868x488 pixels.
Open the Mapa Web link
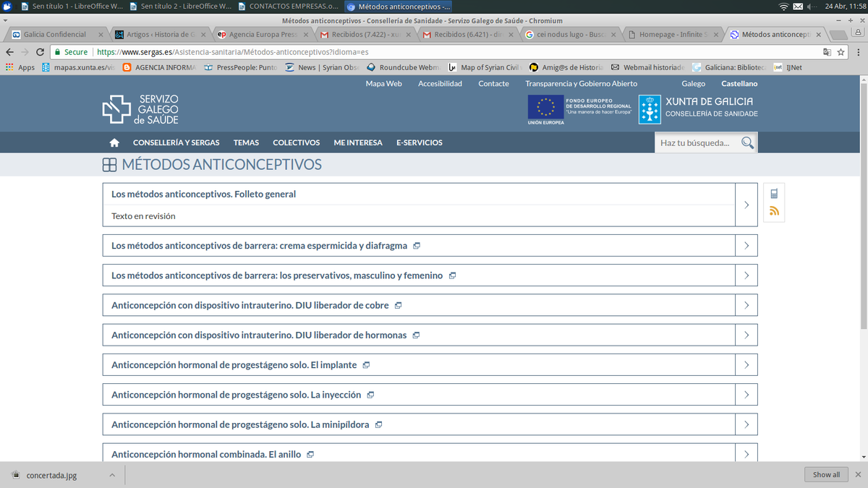tap(383, 84)
